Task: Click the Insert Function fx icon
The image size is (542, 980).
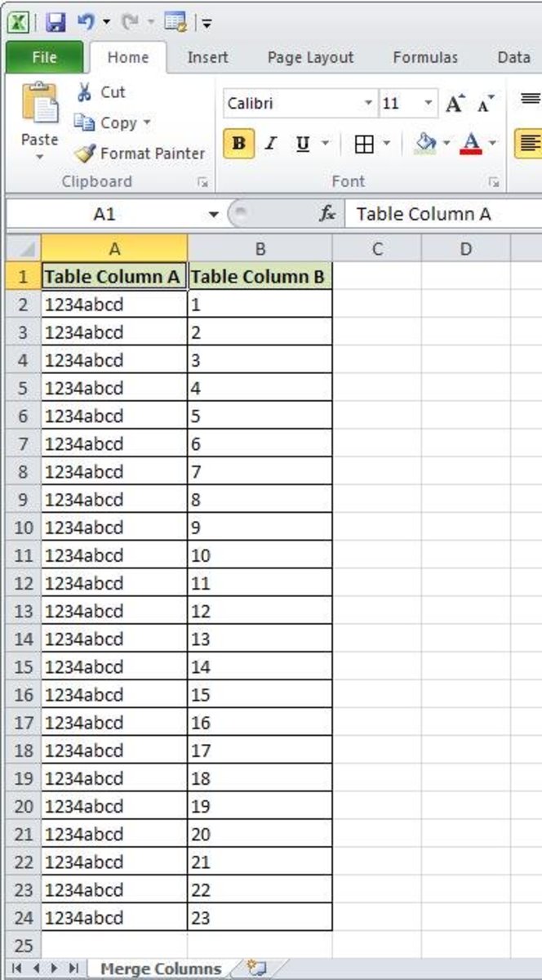Action: (326, 213)
